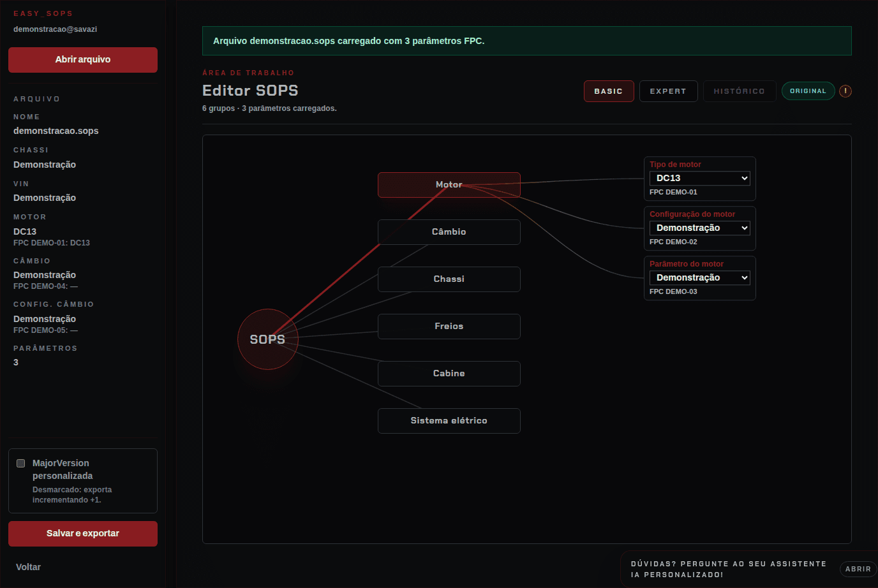Click the Abrir arquivo button
This screenshot has width=878, height=588.
pyautogui.click(x=83, y=60)
